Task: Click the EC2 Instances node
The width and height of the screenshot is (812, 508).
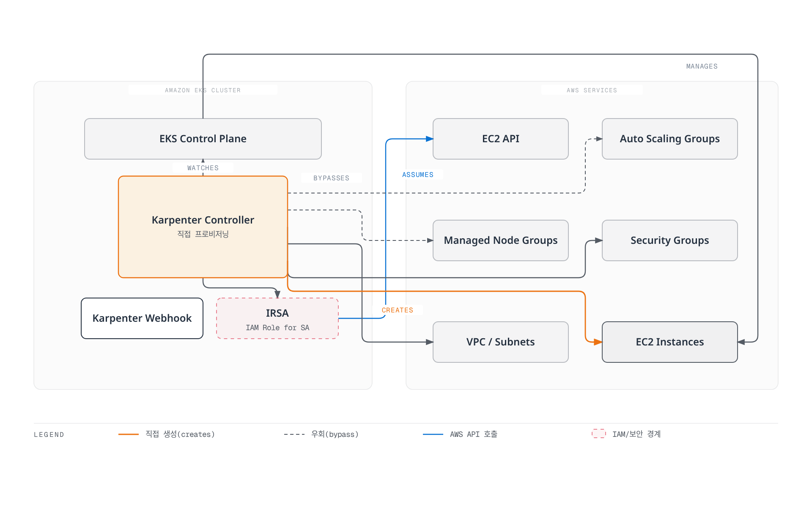Action: tap(670, 342)
